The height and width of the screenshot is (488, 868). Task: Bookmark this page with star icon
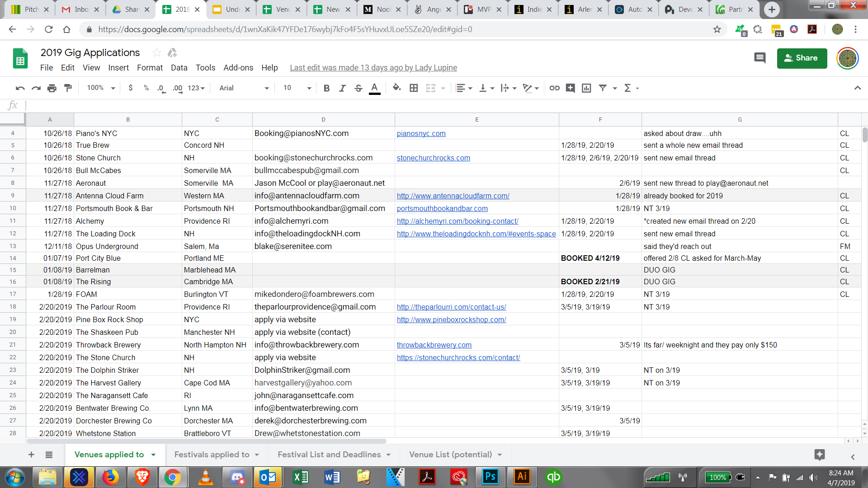point(717,29)
